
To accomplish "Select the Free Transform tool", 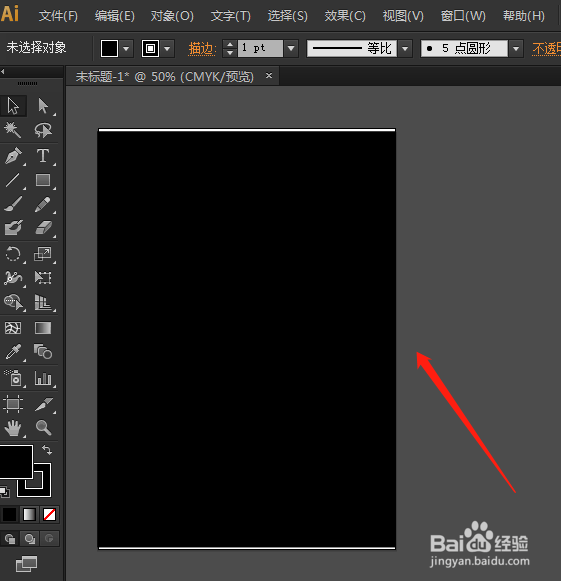I will tap(43, 278).
